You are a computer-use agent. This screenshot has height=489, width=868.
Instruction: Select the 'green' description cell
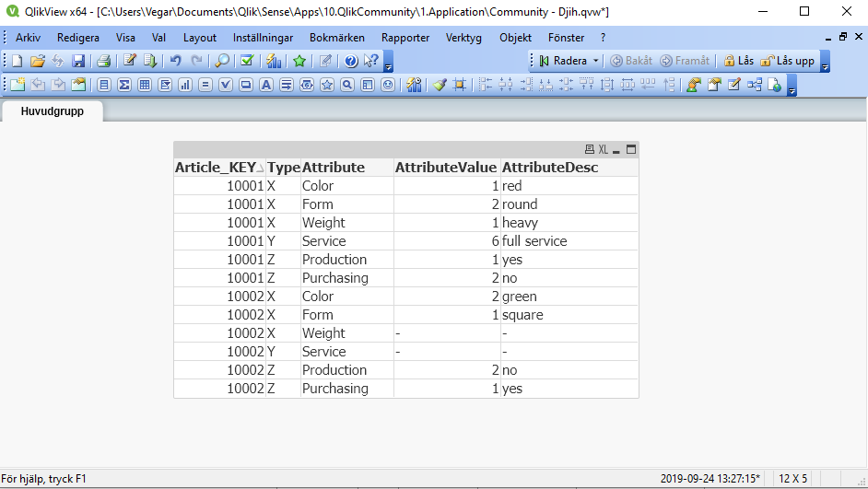click(x=569, y=297)
